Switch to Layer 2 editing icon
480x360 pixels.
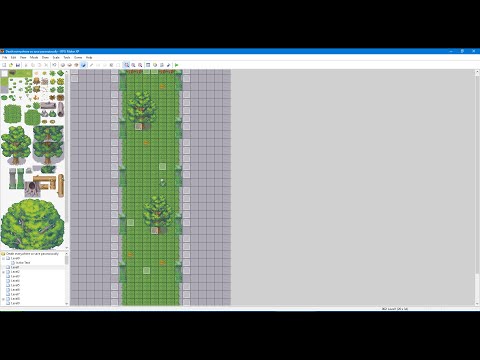click(x=70, y=65)
